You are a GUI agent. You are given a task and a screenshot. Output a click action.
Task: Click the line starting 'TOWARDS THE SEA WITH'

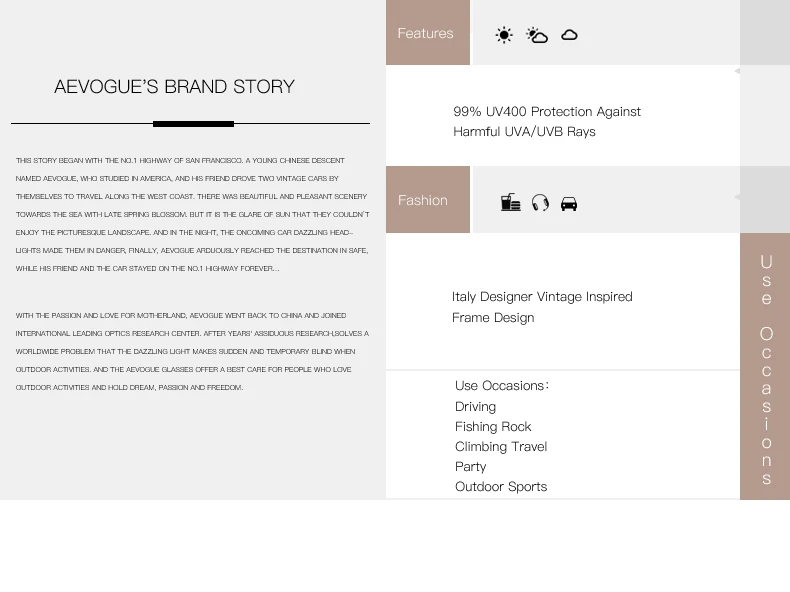click(192, 214)
